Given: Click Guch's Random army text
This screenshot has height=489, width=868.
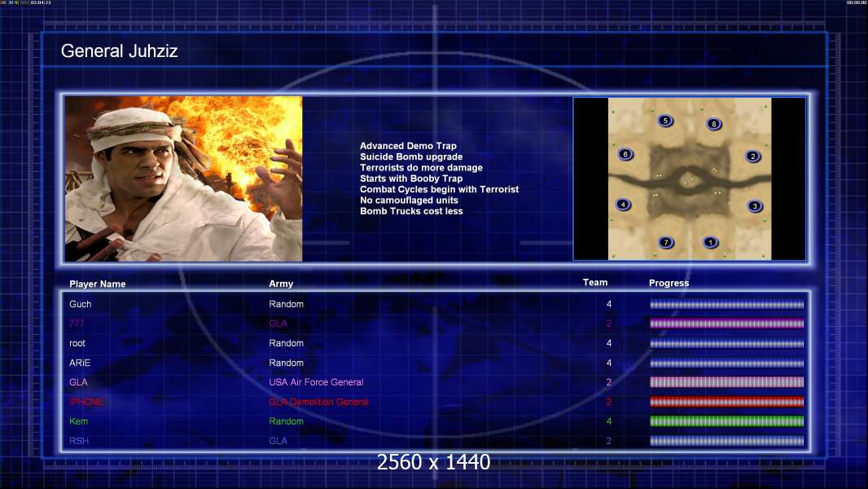Looking at the screenshot, I should pyautogui.click(x=286, y=304).
